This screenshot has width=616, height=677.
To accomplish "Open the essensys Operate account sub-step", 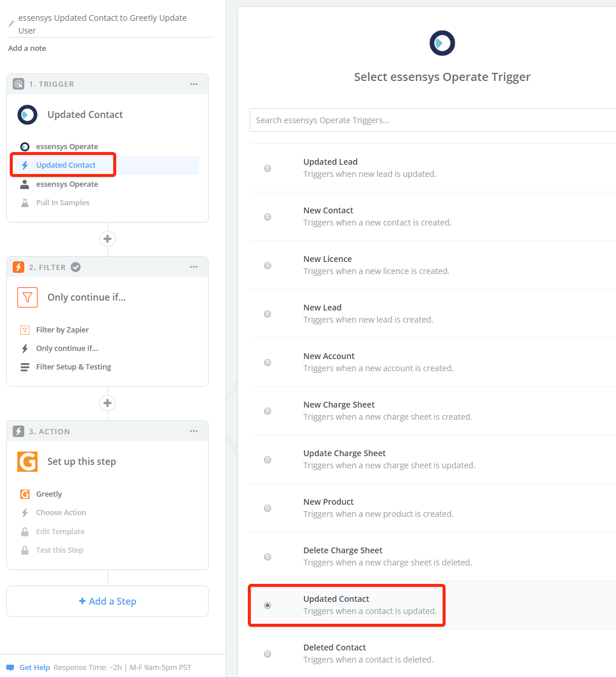I will pyautogui.click(x=67, y=184).
